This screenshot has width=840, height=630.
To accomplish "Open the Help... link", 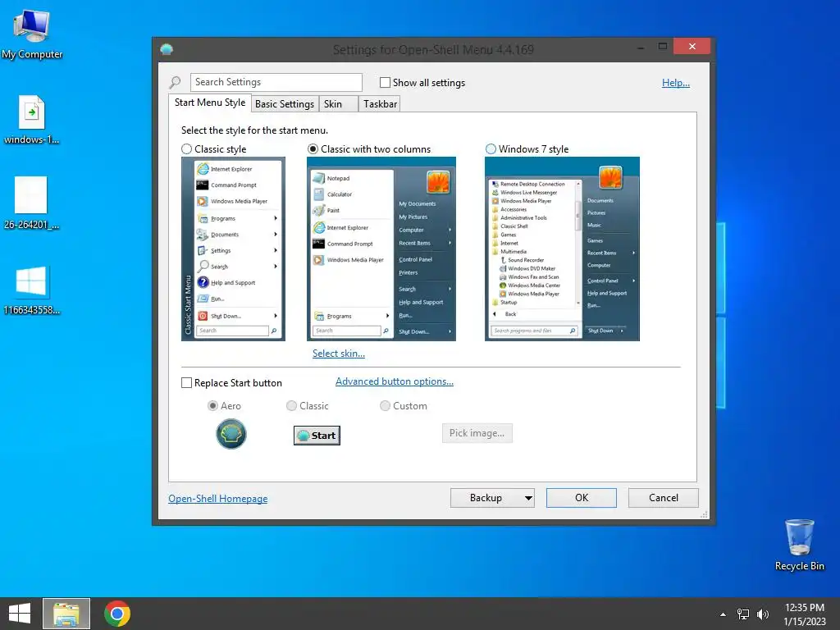I will point(676,83).
